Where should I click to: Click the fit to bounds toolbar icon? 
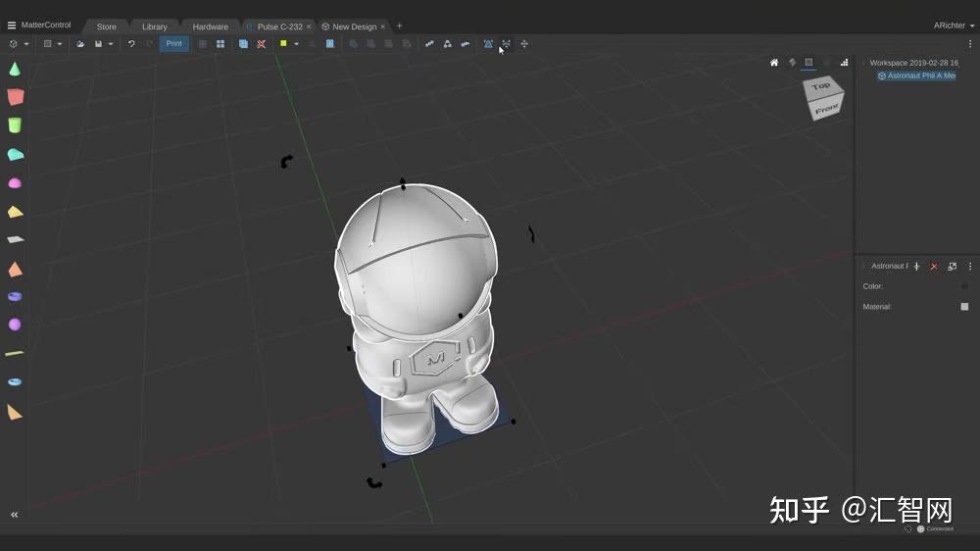click(x=507, y=44)
